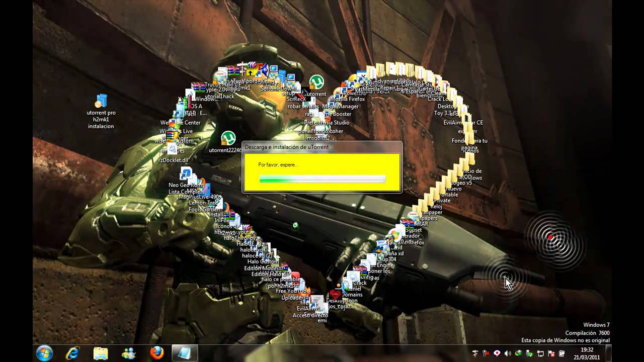The width and height of the screenshot is (644, 362).
Task: Click the key with red flag tray icon
Action: point(486,353)
